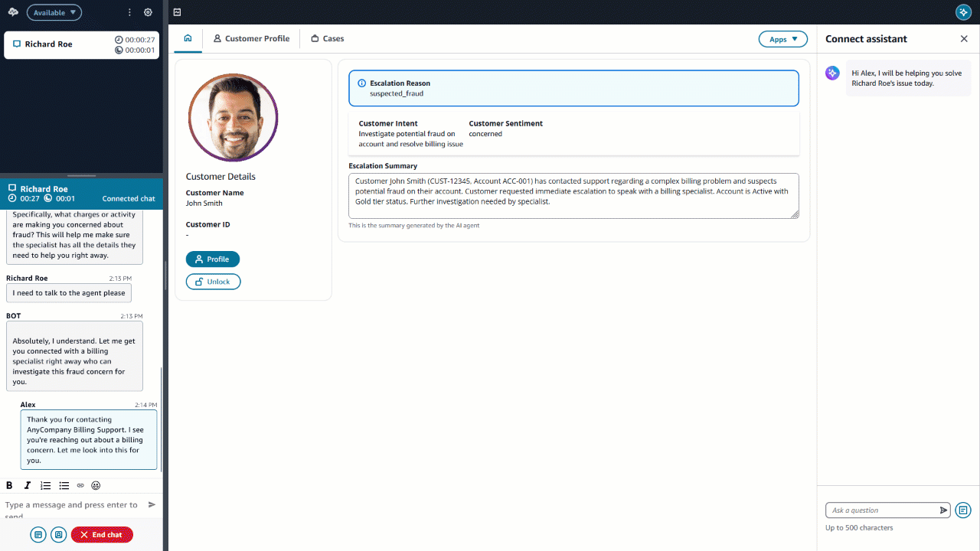
Task: Click the Unlock button under Customer Details
Action: click(213, 281)
